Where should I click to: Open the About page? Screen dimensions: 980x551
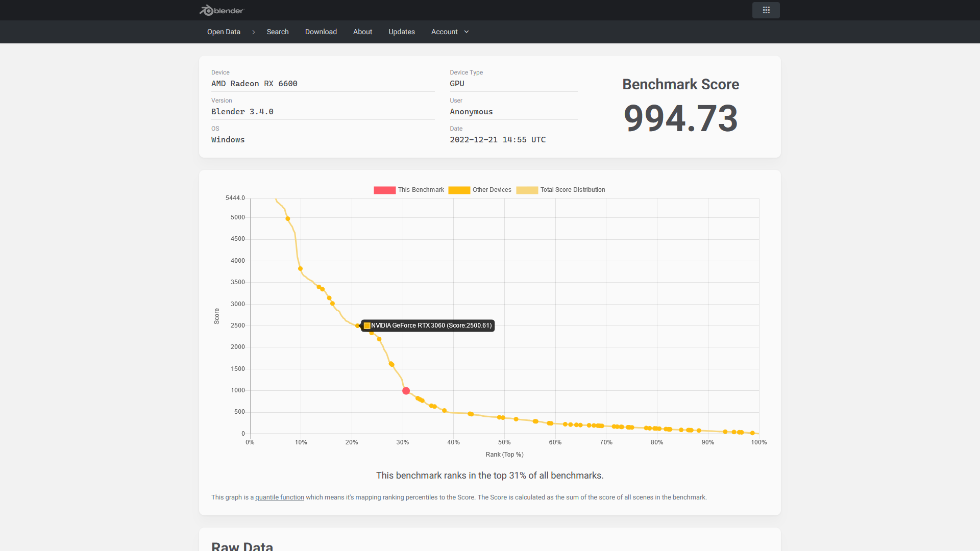tap(362, 32)
